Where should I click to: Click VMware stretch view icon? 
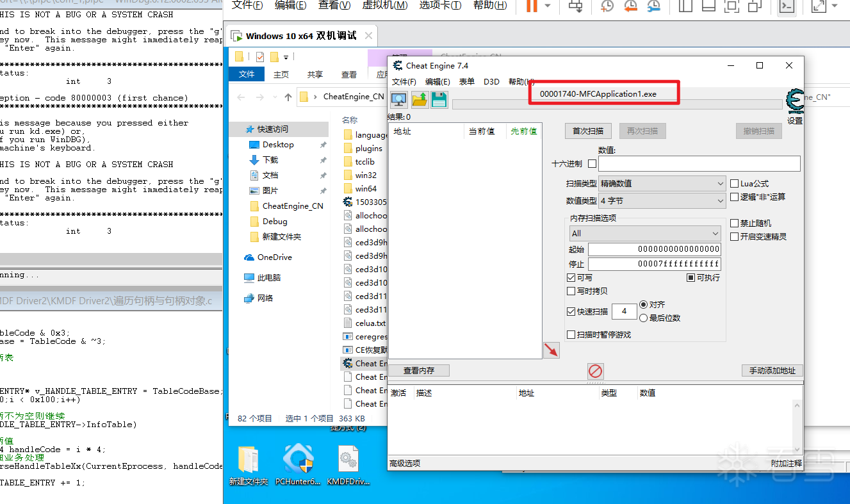click(818, 6)
